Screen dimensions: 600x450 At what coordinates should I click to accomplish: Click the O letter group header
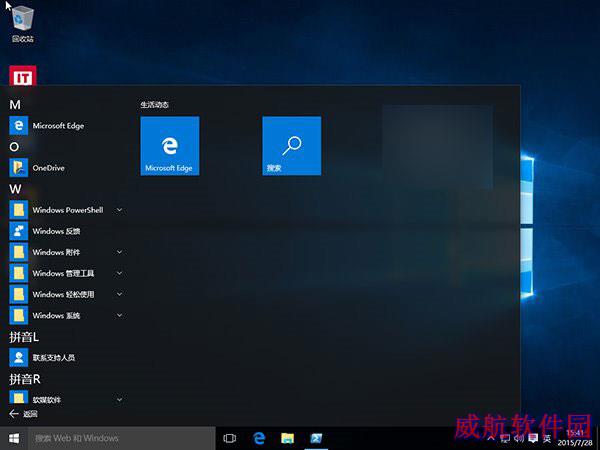(14, 147)
